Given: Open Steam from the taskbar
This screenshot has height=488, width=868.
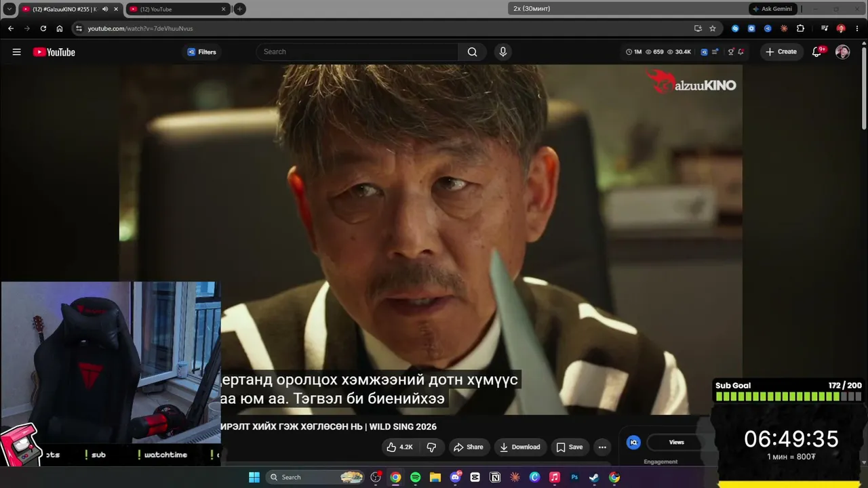Looking at the screenshot, I should 594,477.
